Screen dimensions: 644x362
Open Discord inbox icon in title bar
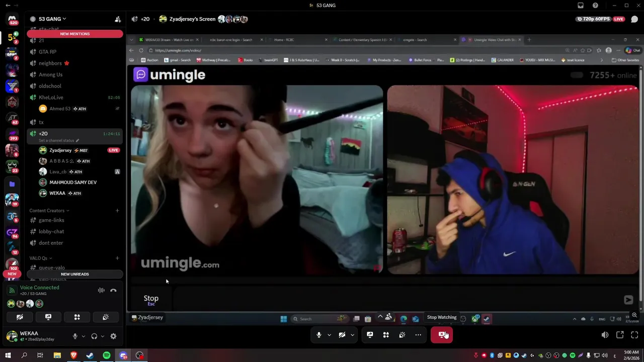pos(581,6)
